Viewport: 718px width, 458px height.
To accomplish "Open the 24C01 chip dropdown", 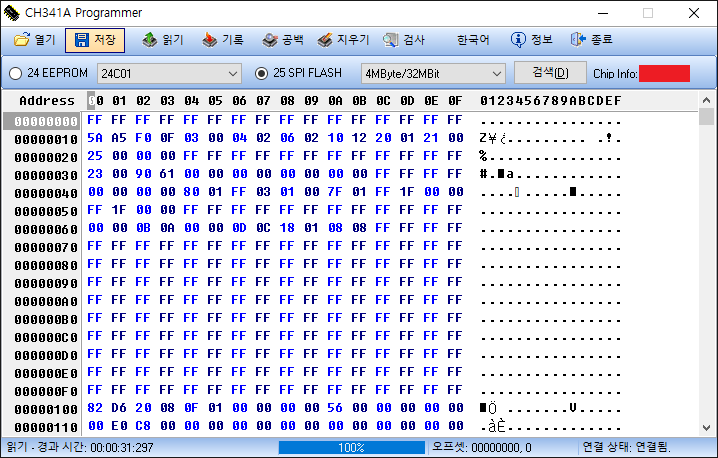I will [169, 73].
